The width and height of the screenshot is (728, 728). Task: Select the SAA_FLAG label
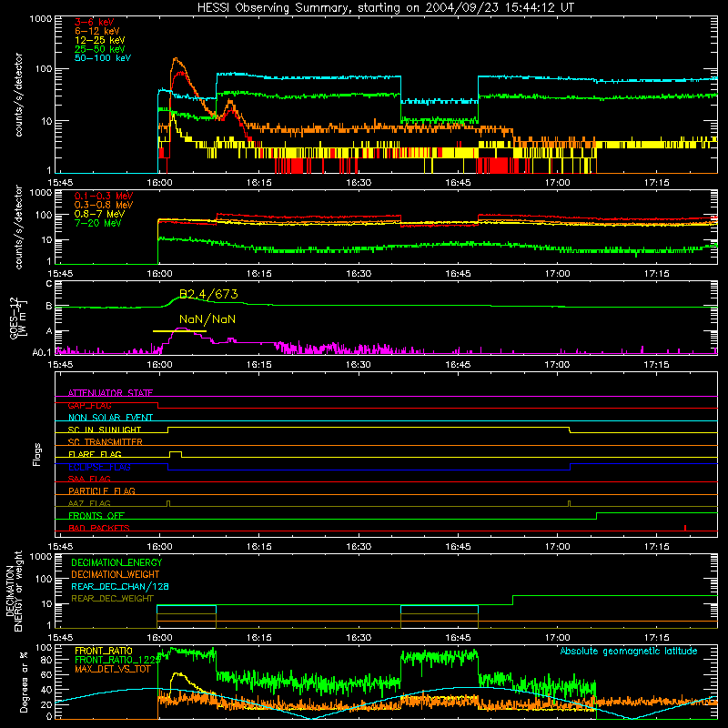89,479
